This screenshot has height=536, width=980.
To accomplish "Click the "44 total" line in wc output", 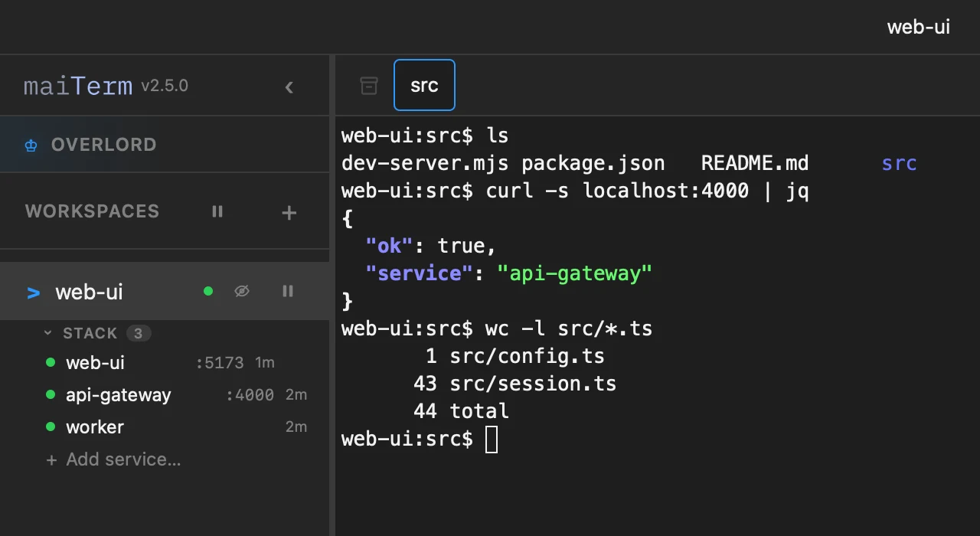I will point(461,411).
